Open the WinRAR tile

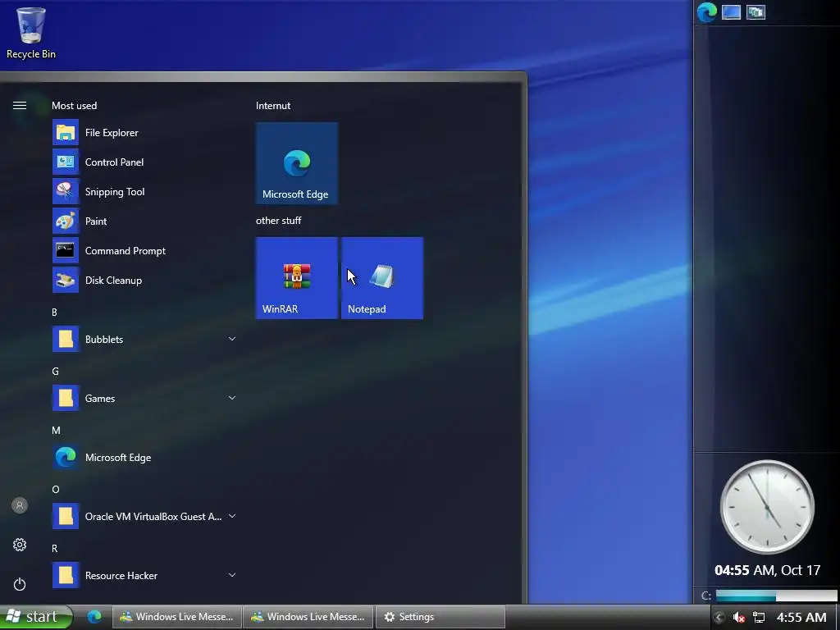click(297, 278)
